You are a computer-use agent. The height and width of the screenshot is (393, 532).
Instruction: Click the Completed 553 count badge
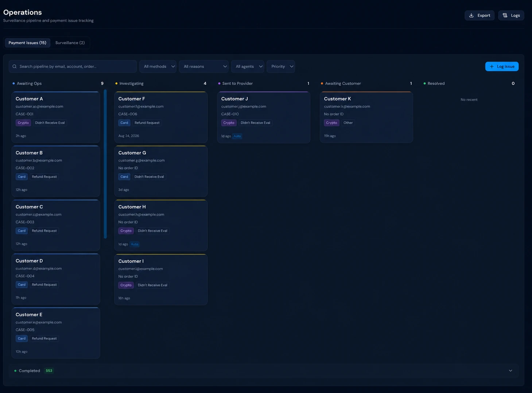point(49,371)
